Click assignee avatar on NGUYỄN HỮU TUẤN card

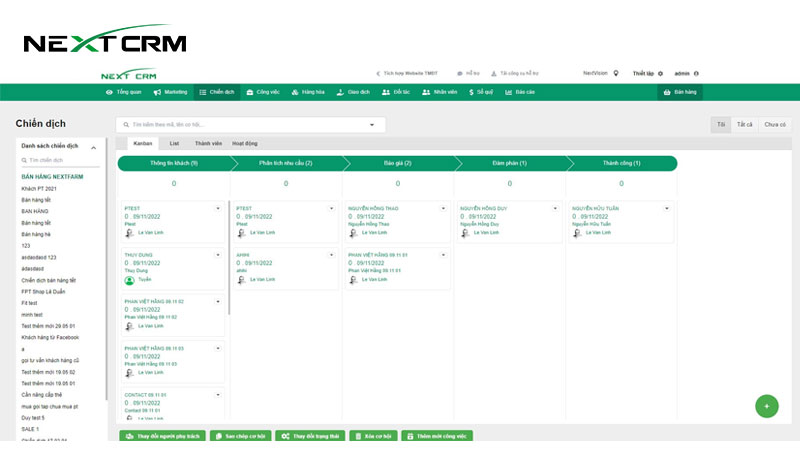click(x=577, y=233)
